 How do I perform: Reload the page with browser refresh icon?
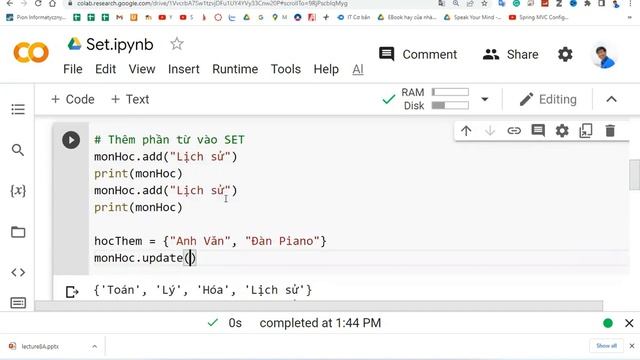tap(38, 3)
